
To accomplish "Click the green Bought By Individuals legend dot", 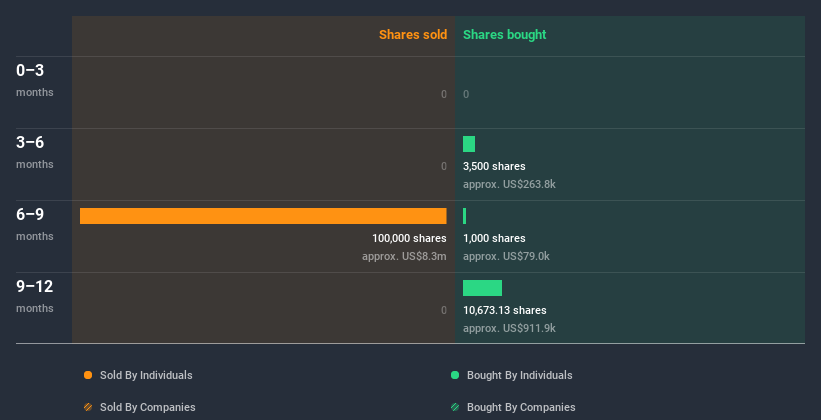I will (455, 375).
